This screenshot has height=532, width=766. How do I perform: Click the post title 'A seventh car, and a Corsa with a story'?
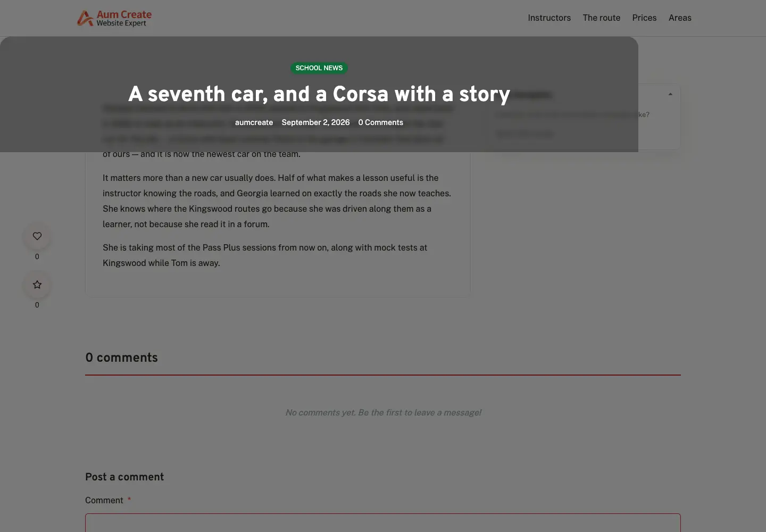pos(319,94)
